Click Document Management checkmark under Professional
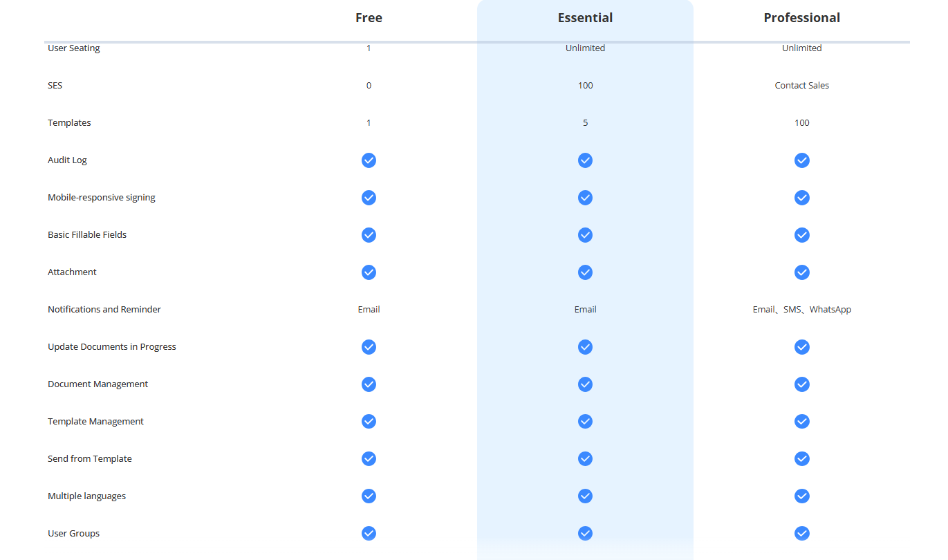This screenshot has width=948, height=560. point(801,384)
